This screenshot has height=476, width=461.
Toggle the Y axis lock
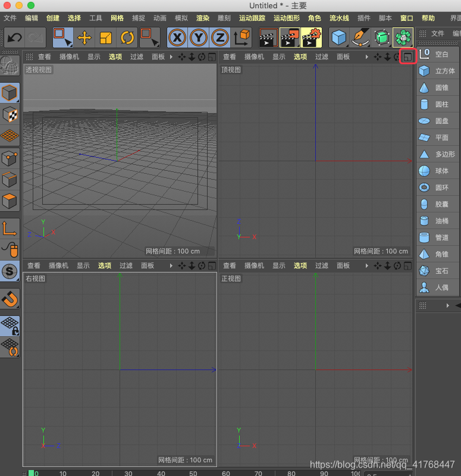pyautogui.click(x=199, y=37)
